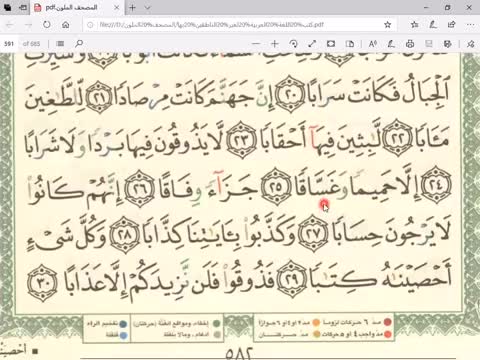This screenshot has height=360, width=480.
Task: Reload the page with the refresh button
Action: click(47, 24)
